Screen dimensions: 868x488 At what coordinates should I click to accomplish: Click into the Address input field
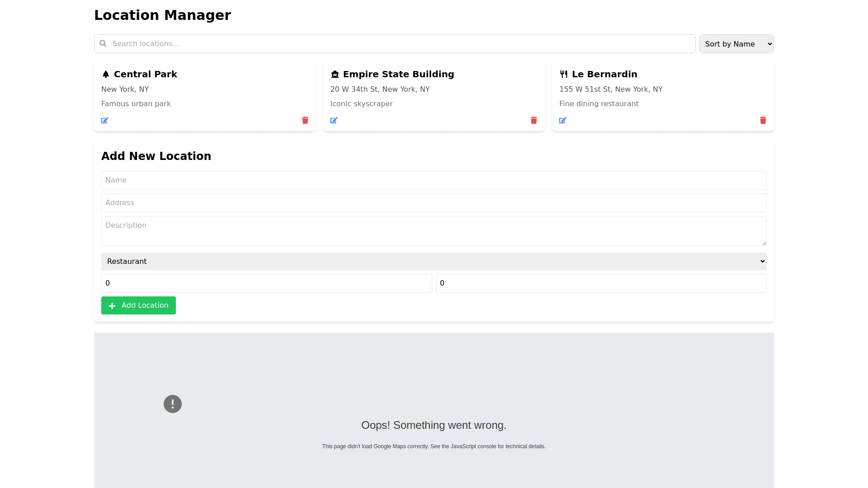pos(434,203)
